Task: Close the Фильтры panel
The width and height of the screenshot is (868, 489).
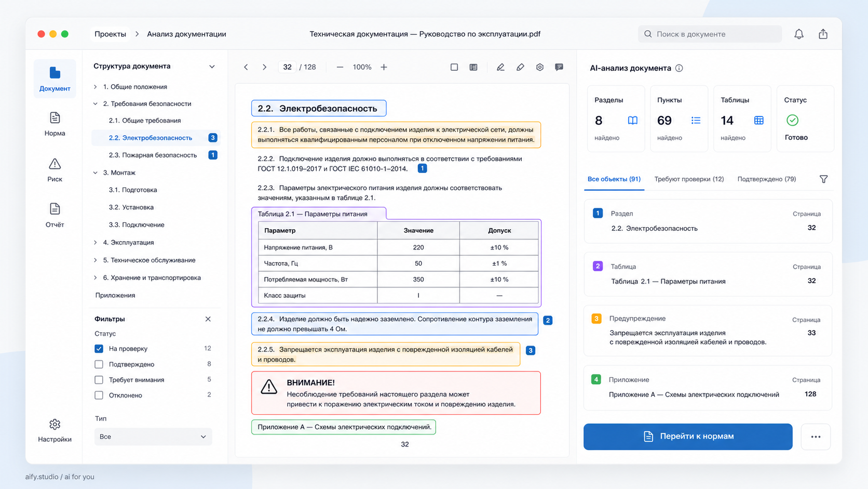Action: pyautogui.click(x=208, y=319)
